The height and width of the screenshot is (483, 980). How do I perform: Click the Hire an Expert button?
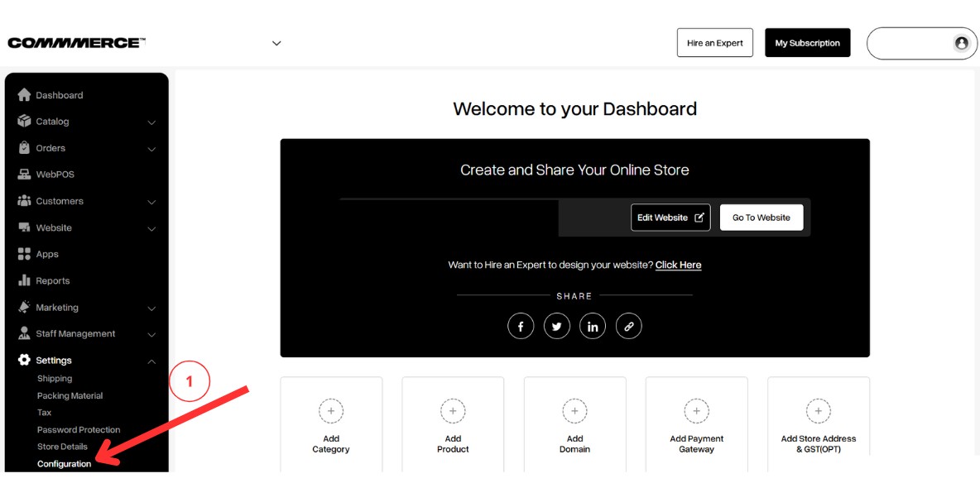click(715, 43)
